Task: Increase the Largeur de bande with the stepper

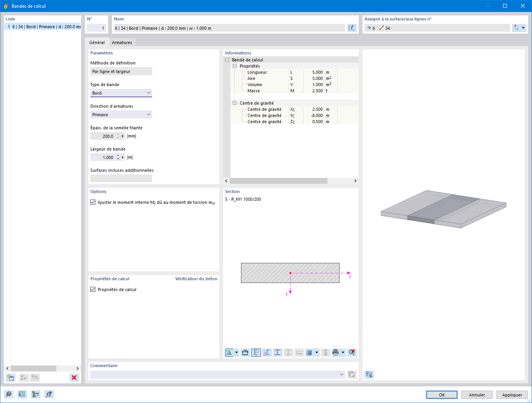Action: point(118,156)
